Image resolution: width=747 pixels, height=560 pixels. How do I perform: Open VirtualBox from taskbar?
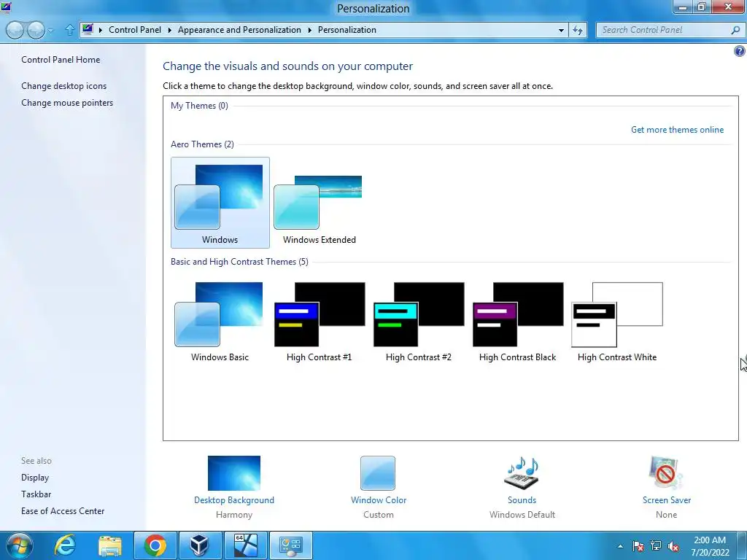coord(200,545)
